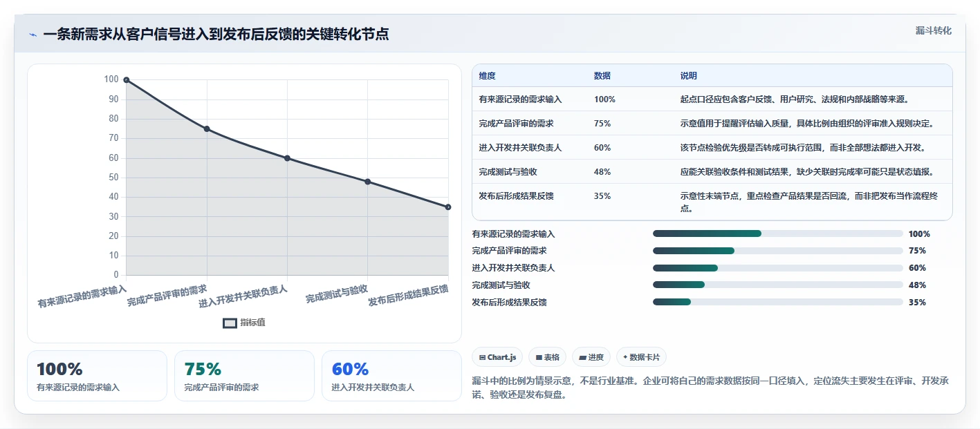Click description starting 起点口径应包含客户反馈

(795, 99)
